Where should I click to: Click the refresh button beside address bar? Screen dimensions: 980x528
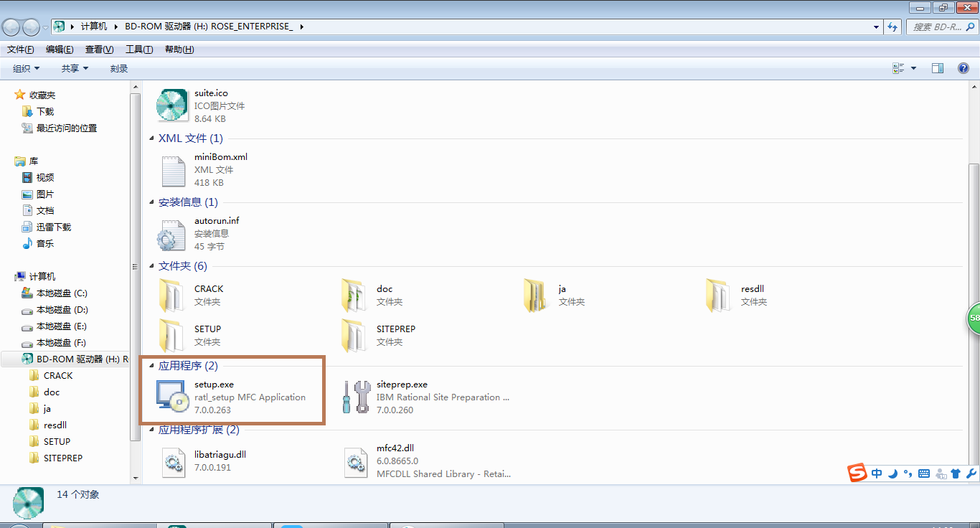(x=892, y=27)
